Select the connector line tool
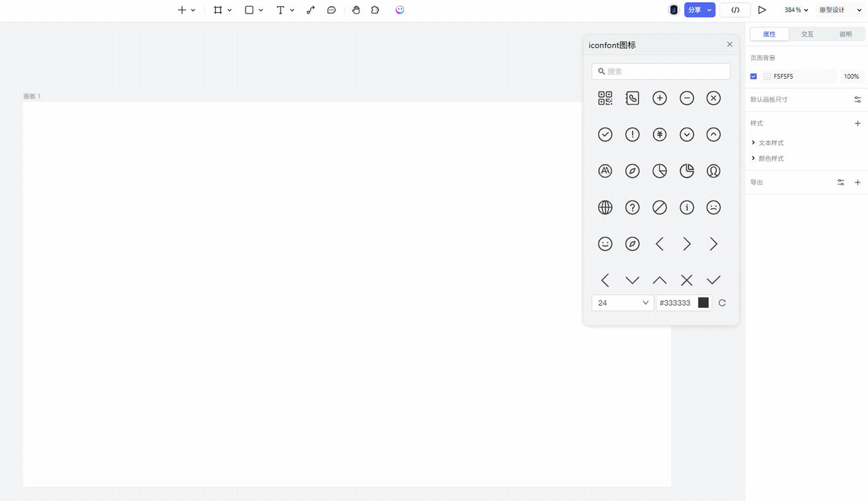Image resolution: width=868 pixels, height=501 pixels. pos(311,10)
